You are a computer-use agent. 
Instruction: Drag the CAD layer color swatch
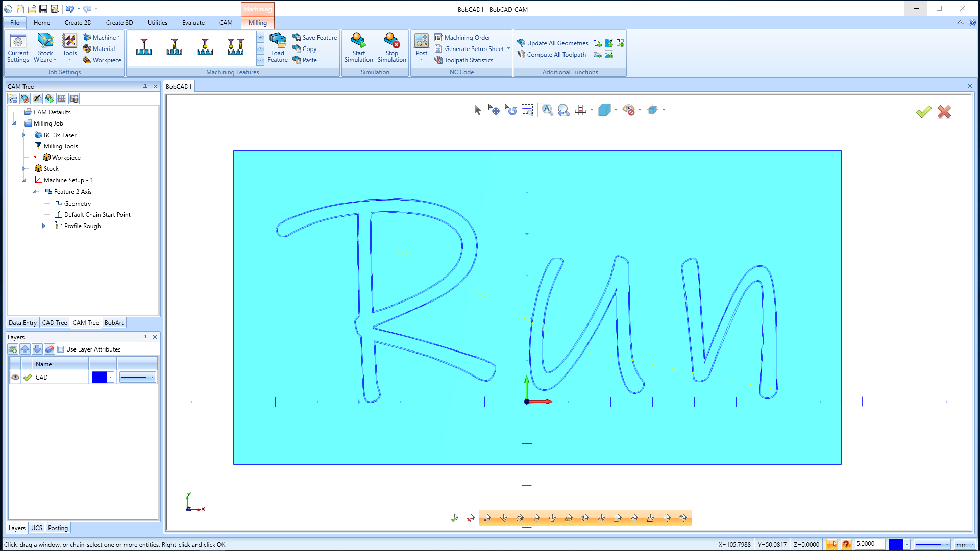99,377
